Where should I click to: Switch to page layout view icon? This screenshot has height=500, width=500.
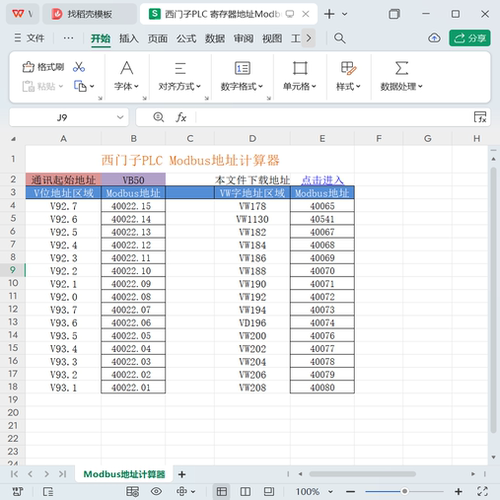click(x=269, y=491)
